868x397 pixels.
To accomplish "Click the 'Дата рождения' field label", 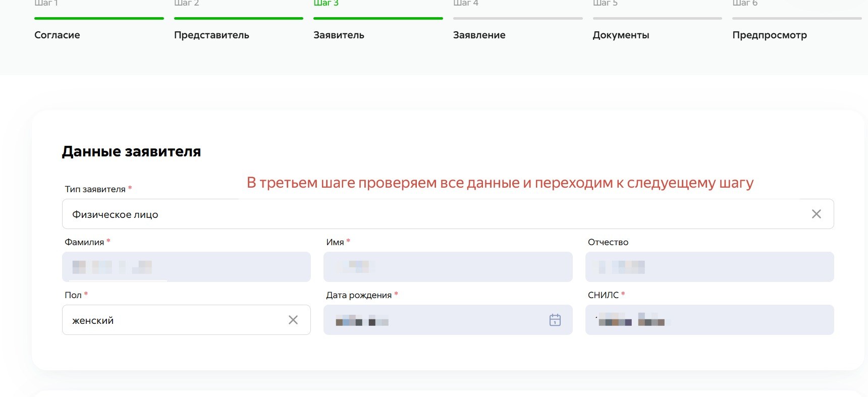I will pos(359,295).
